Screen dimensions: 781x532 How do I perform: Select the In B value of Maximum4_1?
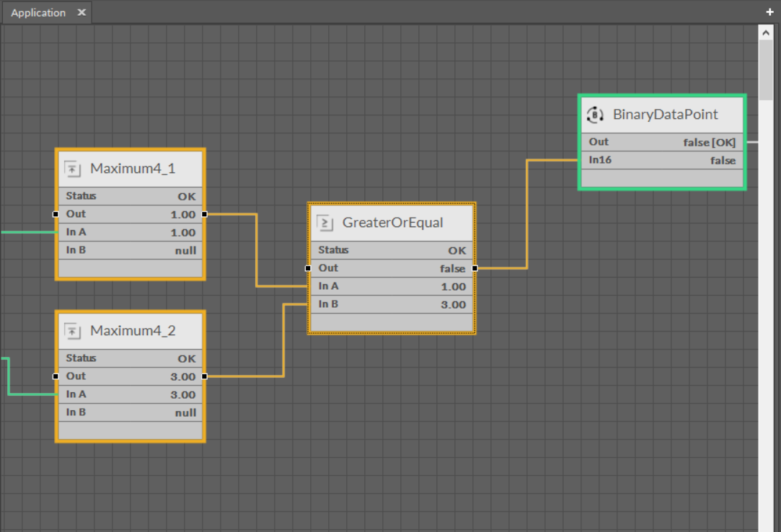pyautogui.click(x=185, y=251)
